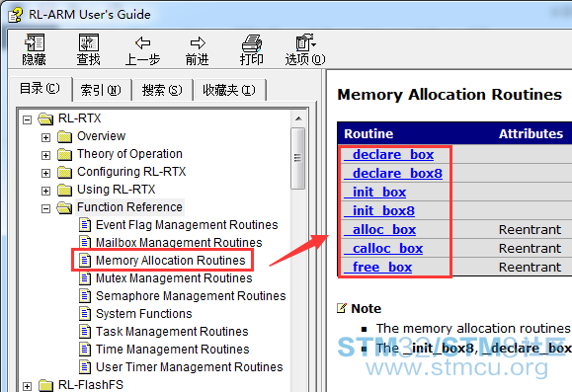Click the Mailbox Management Routines page icon
Viewport: 572px width, 392px height.
point(85,243)
